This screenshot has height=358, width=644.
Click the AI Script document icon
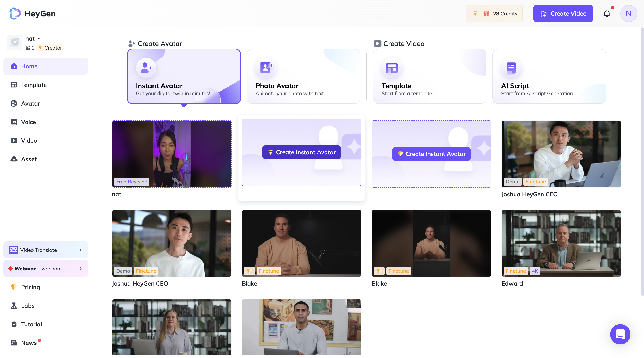511,68
